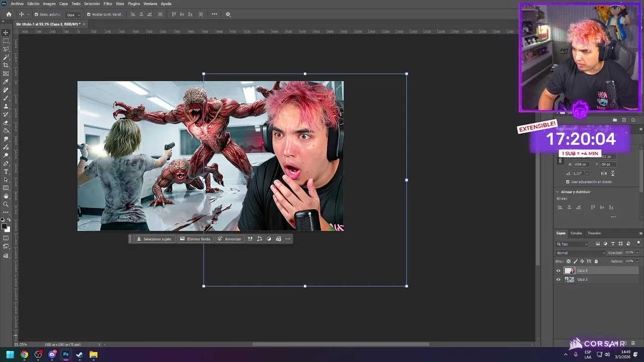The width and height of the screenshot is (644, 362).
Task: Open the options bar gear settings
Action: (x=228, y=14)
